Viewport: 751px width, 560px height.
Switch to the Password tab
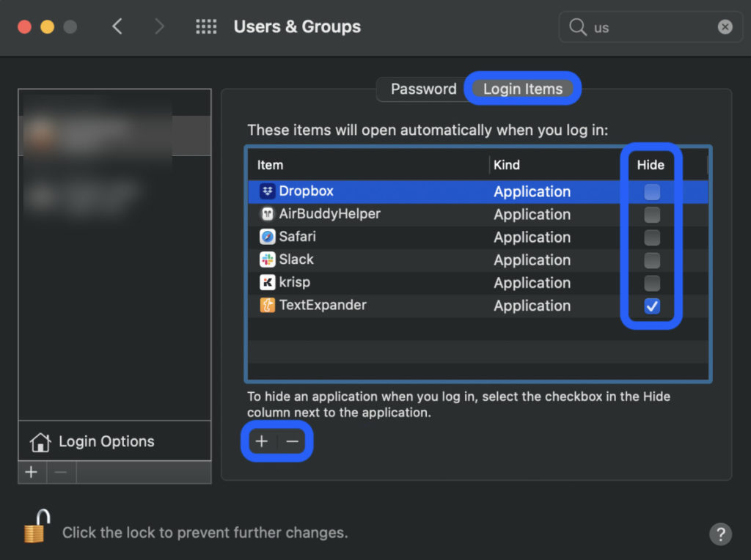point(423,89)
